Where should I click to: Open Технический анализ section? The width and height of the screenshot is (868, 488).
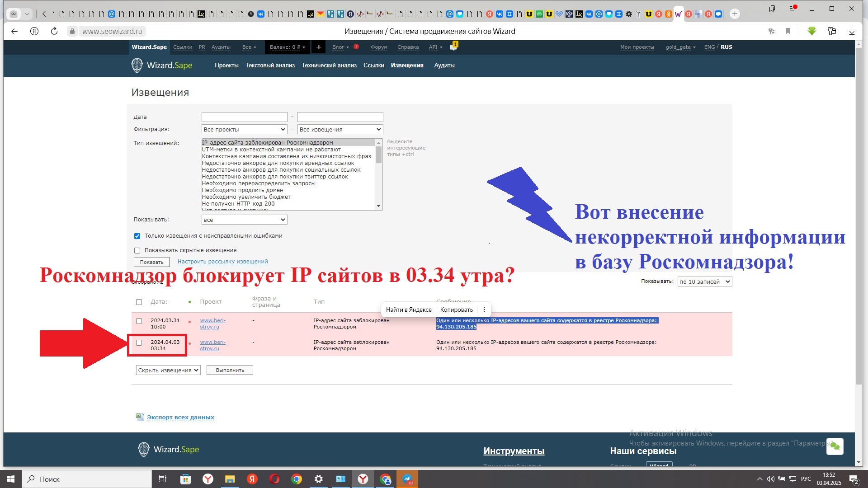(329, 66)
